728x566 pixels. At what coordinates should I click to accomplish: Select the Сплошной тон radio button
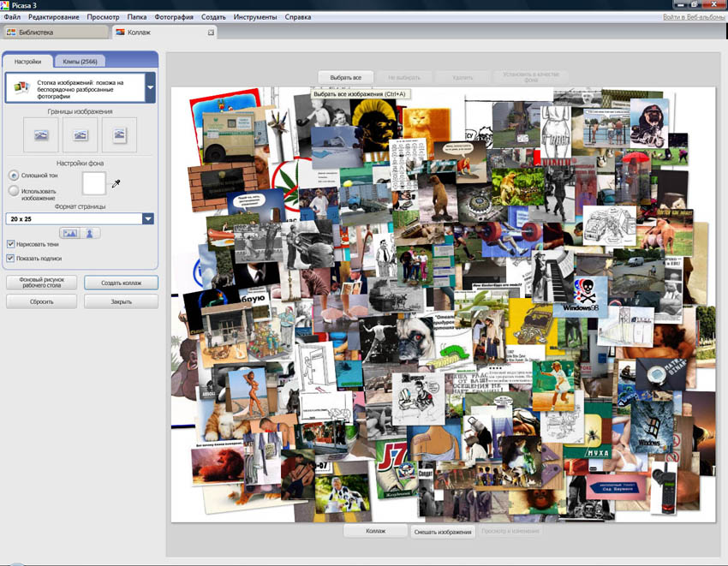tap(14, 176)
